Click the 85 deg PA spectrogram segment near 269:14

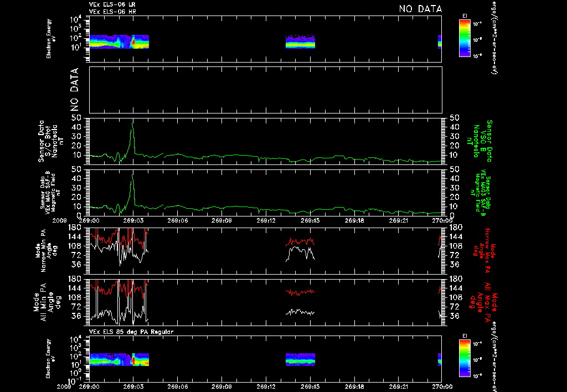pyautogui.click(x=300, y=359)
